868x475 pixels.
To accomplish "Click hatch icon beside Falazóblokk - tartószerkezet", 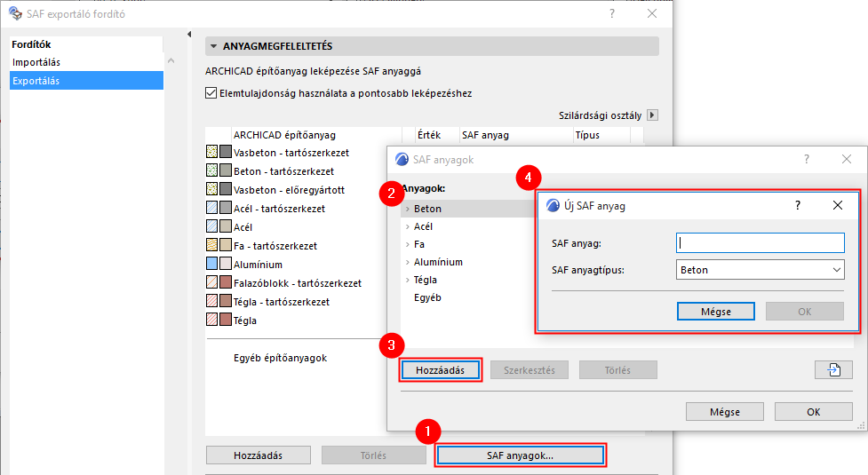I will click(211, 282).
